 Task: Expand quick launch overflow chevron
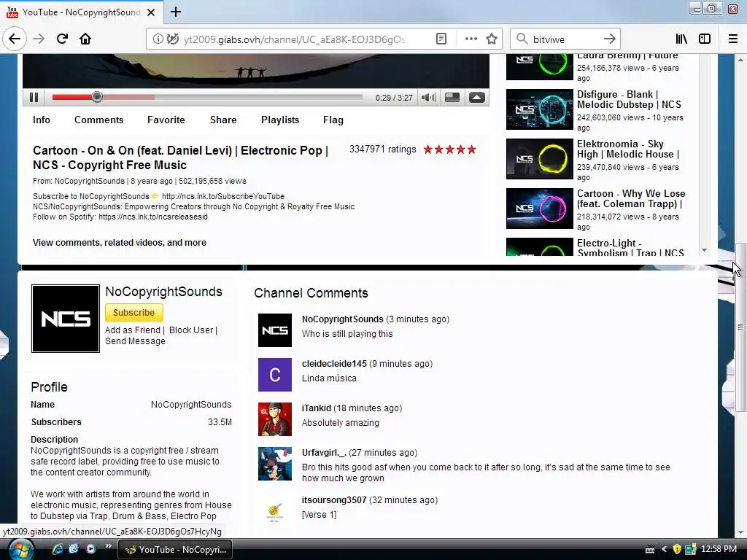pyautogui.click(x=109, y=546)
